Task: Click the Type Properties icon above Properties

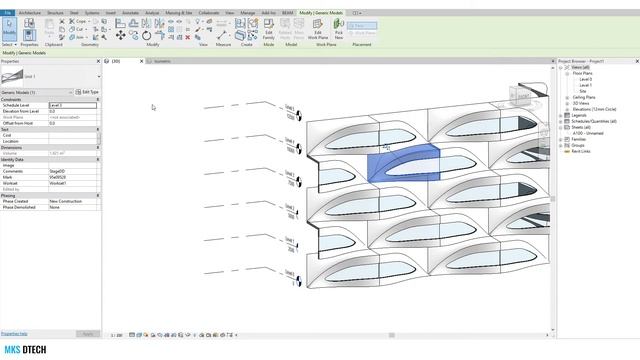Action: [29, 23]
